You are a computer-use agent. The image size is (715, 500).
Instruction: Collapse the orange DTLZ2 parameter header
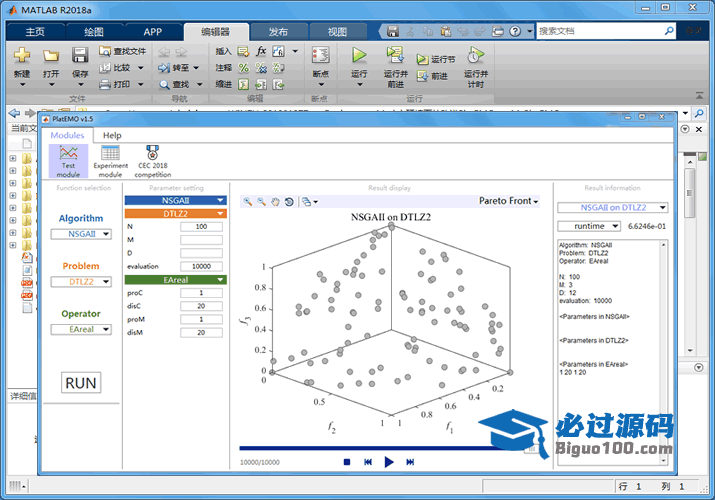176,214
